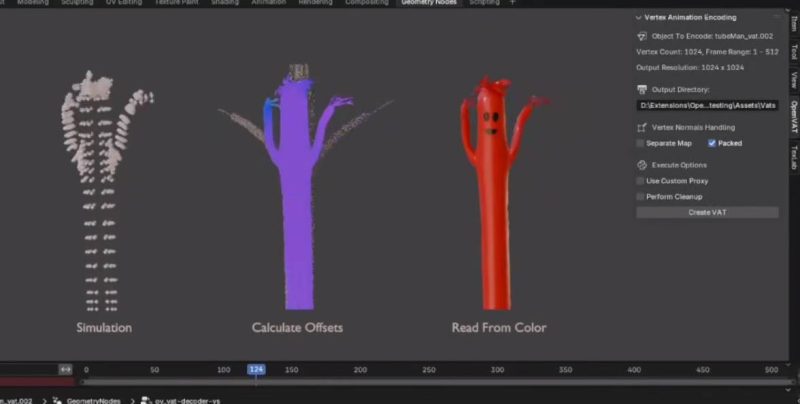Click the Output Directory drive icon

tap(643, 90)
